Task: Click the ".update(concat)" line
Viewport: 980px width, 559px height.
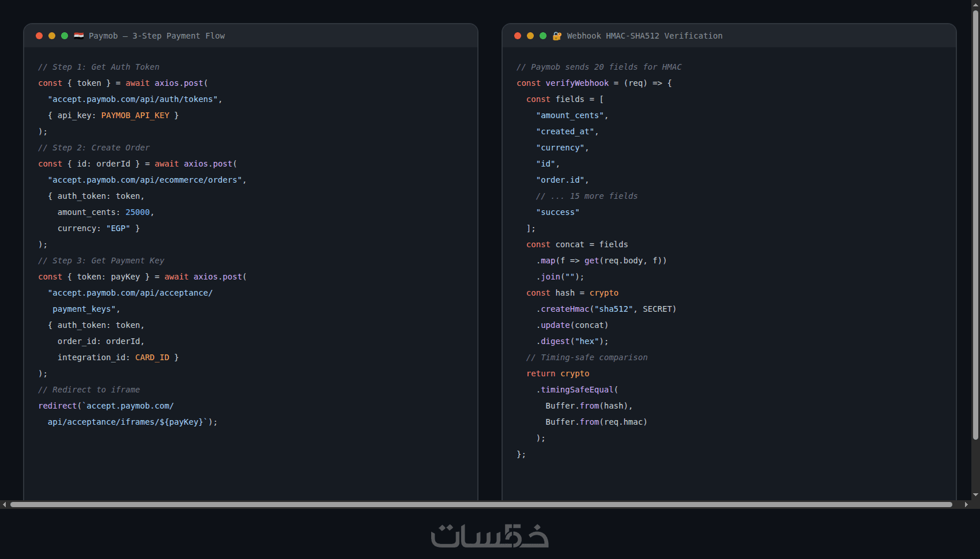Action: click(x=572, y=325)
